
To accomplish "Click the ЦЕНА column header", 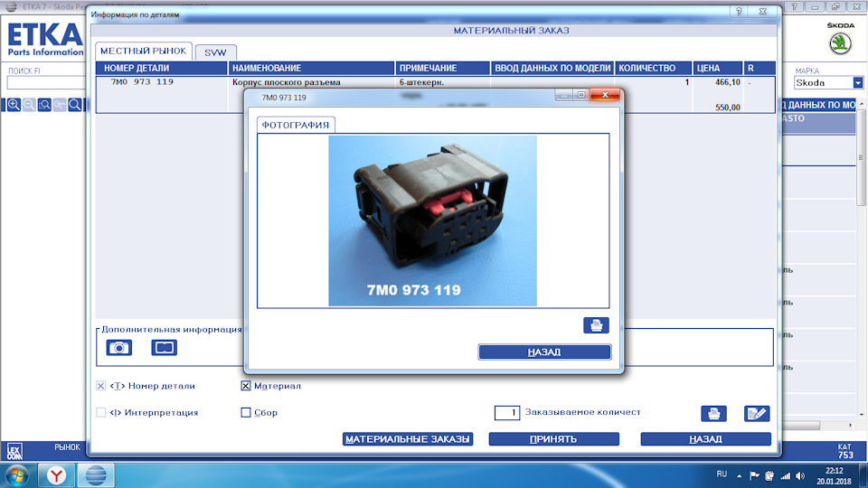I will coord(717,68).
